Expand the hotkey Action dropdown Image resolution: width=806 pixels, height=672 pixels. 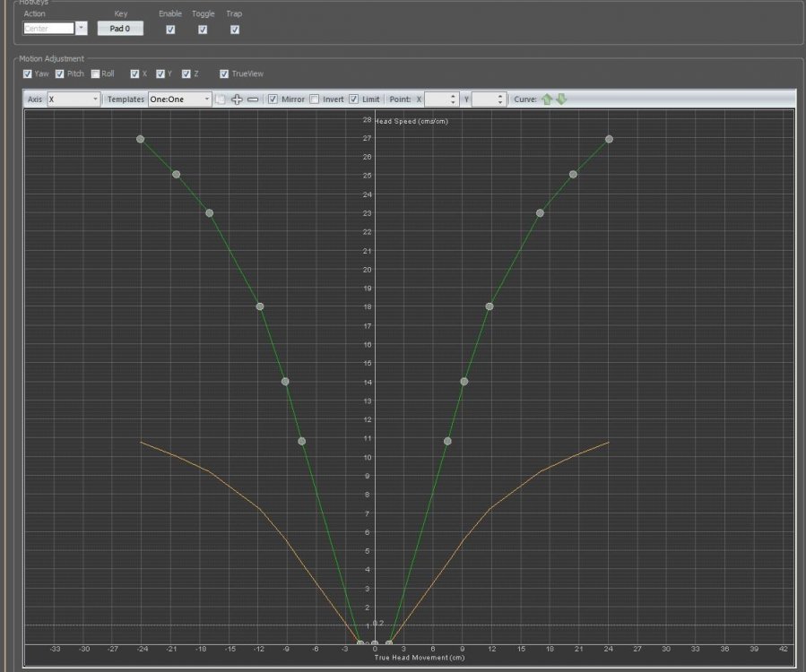pyautogui.click(x=82, y=29)
